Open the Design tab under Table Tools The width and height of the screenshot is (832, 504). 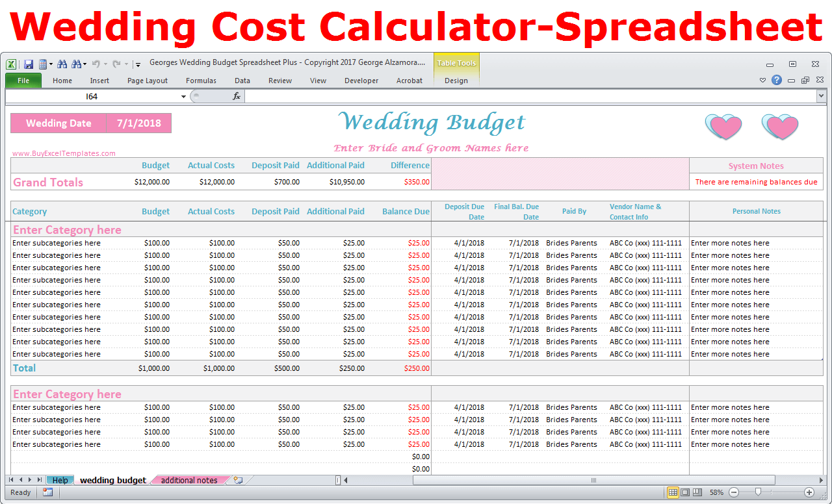click(456, 80)
